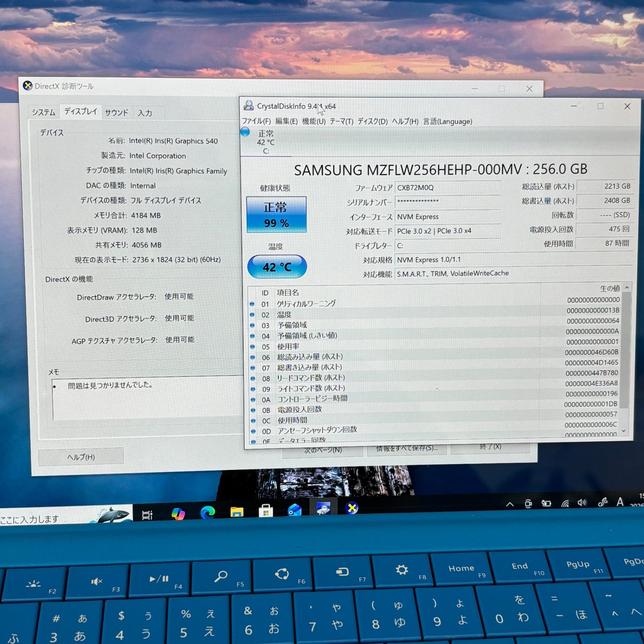The height and width of the screenshot is (644, 644).
Task: Open Microsoft Store from the taskbar
Action: (x=266, y=510)
